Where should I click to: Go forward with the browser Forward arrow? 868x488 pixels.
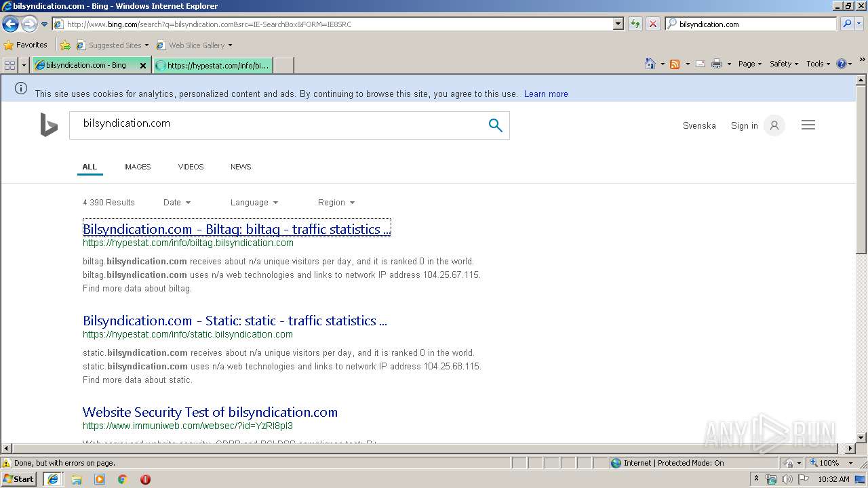[29, 24]
